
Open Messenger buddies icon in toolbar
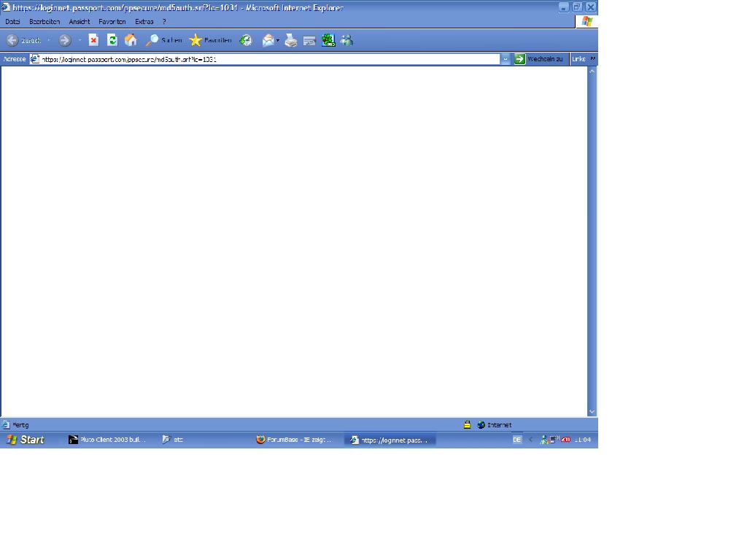click(347, 41)
